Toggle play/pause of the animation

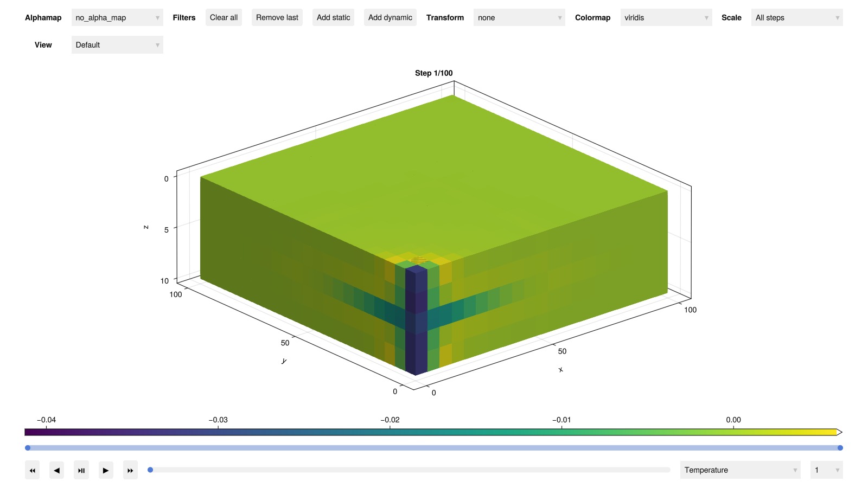81,470
